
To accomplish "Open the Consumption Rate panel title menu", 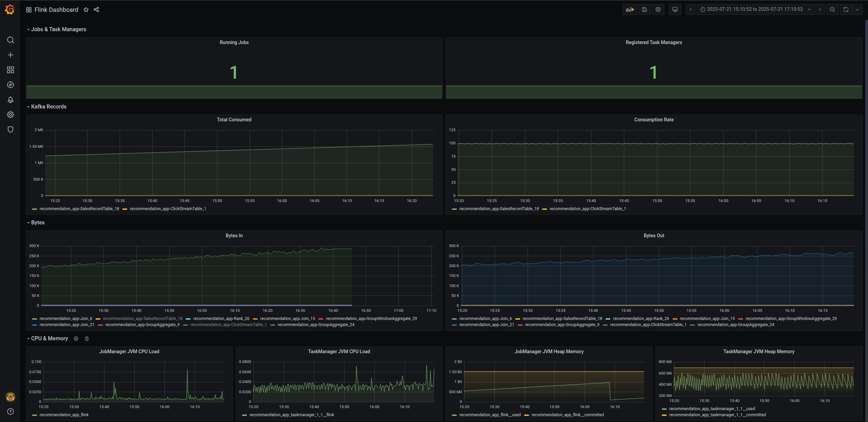I will point(653,120).
